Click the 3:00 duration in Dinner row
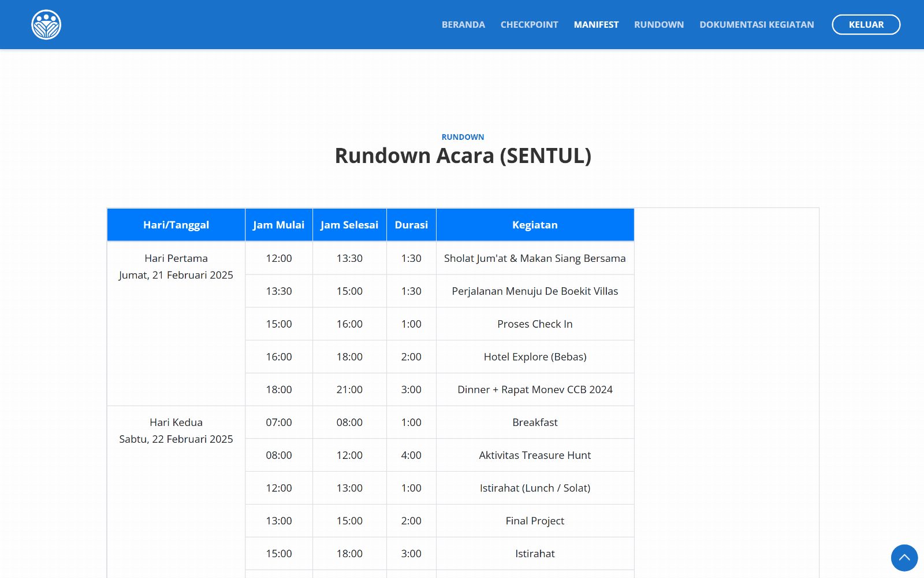The image size is (924, 578). tap(411, 390)
